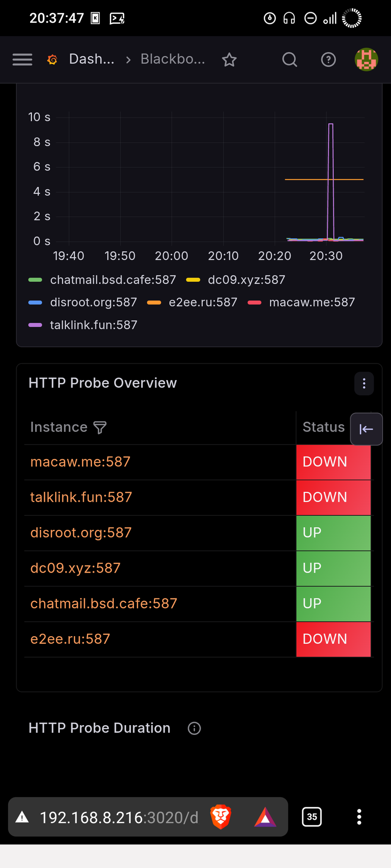Click purple talklink.fun legend color swatch
This screenshot has width=391, height=868.
click(35, 325)
